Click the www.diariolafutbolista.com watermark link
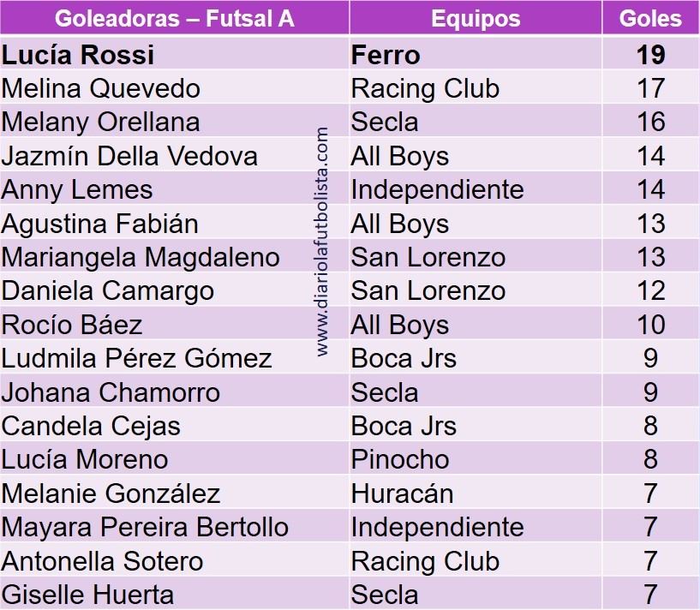Screen dimensions: 700x610 [322, 242]
